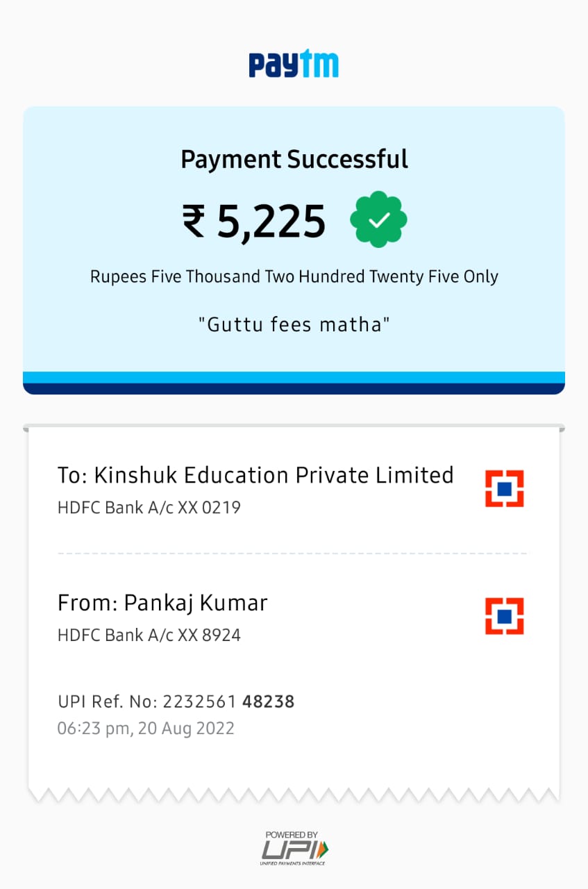Click the HDFC logo beside Pankaj Kumar

point(504,615)
